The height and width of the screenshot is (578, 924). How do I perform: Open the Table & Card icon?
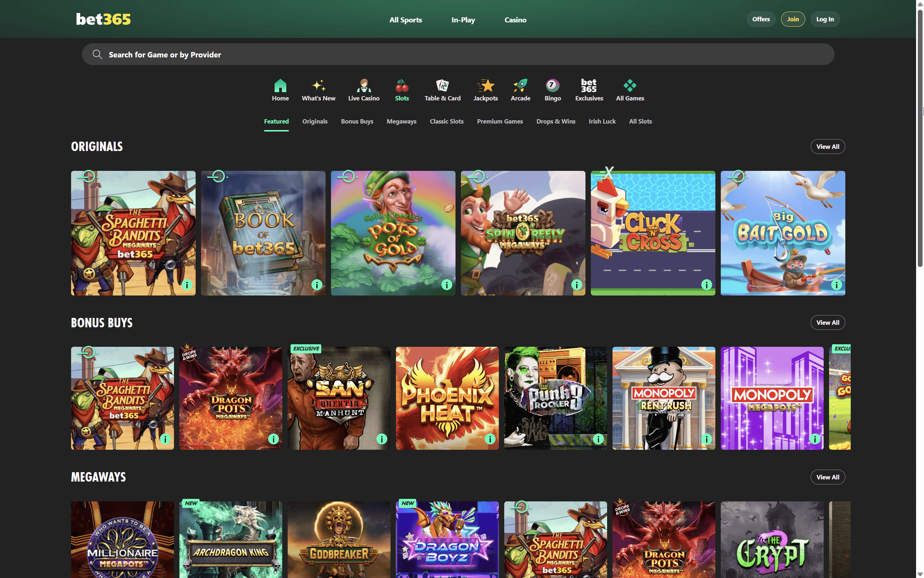tap(442, 85)
